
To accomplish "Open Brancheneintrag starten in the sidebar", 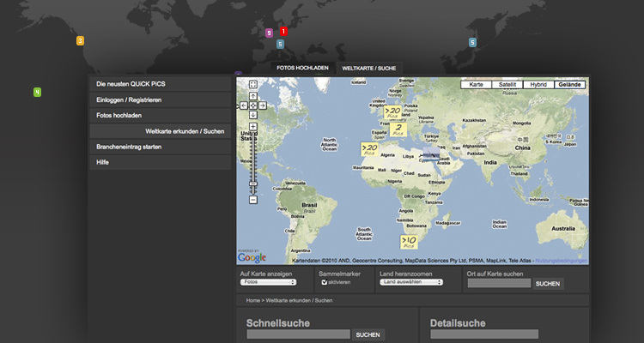I will [161, 147].
